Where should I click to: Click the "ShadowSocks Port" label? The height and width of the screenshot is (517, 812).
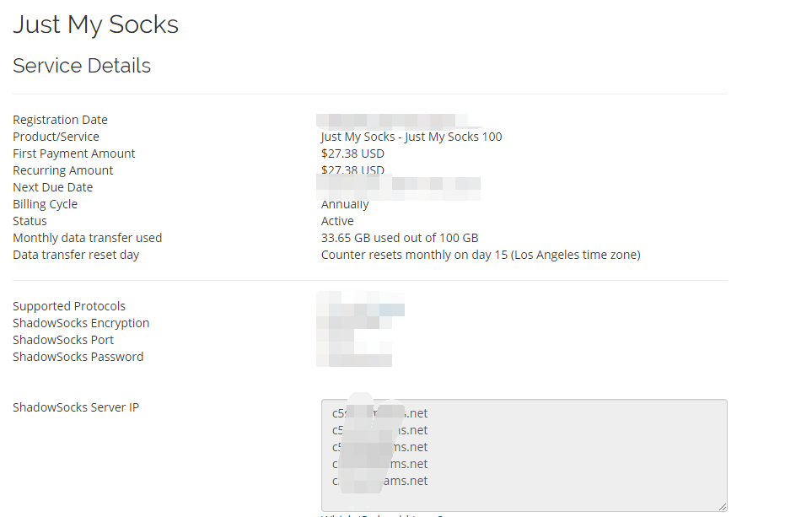(x=63, y=340)
